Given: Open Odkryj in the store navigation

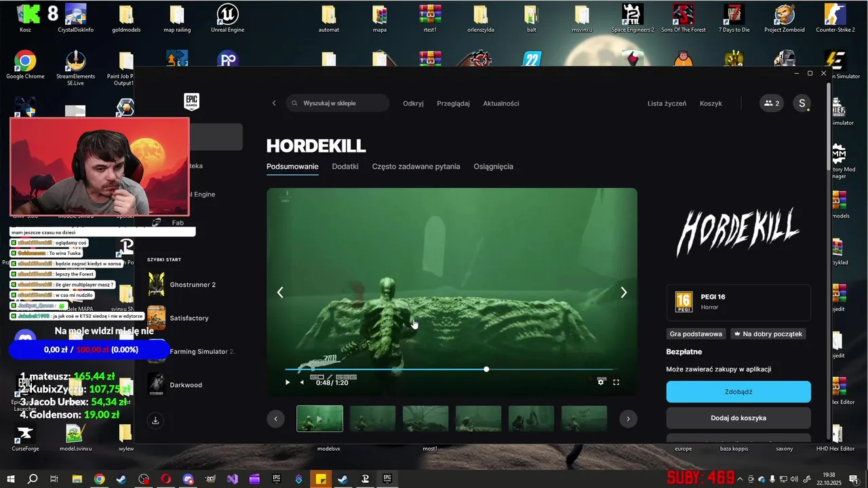Looking at the screenshot, I should (x=413, y=103).
